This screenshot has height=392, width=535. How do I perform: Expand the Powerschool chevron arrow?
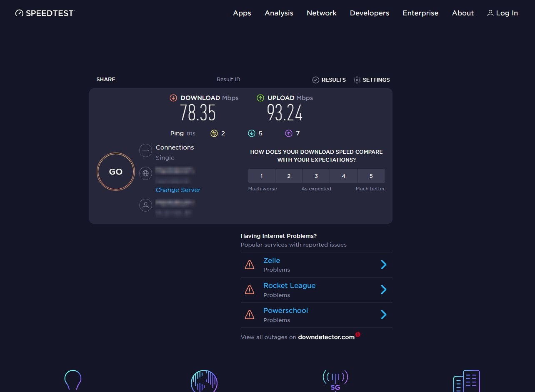[384, 315]
